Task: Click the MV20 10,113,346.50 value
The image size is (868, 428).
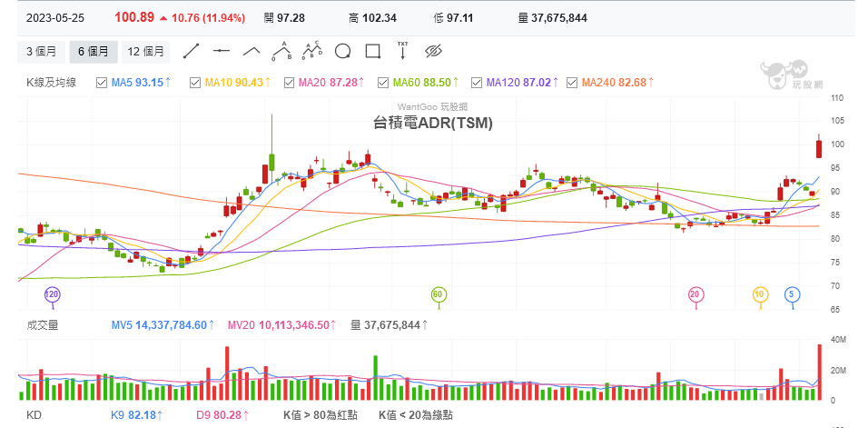Action: point(281,325)
